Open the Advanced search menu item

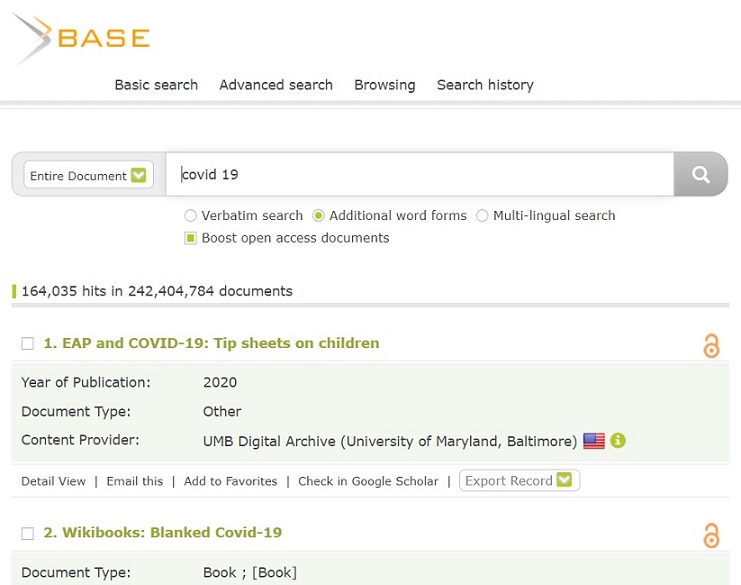tap(276, 85)
